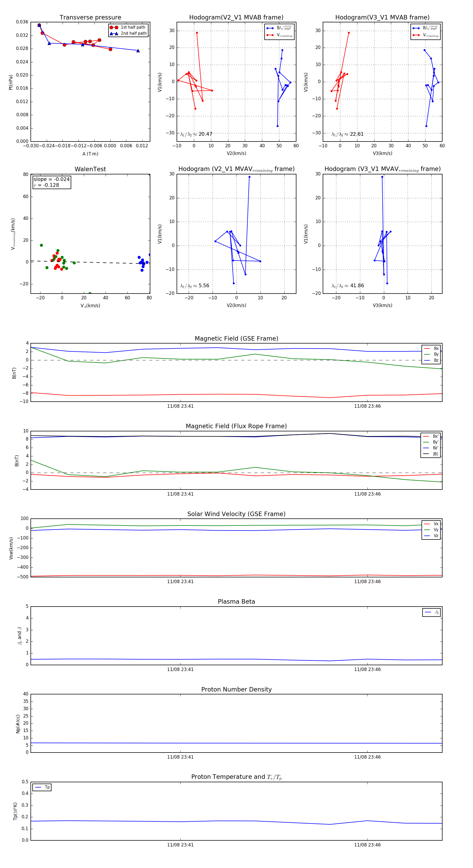Click the 'V_remaining' legend entry in V2_V1 MVAB hodogram
473x868 pixels.
pos(279,35)
